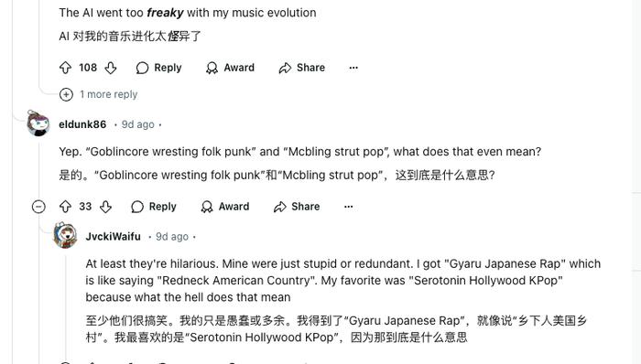The height and width of the screenshot is (364, 641).
Task: Open eldunk86's 9d ago timestamp permalink
Action: (137, 124)
